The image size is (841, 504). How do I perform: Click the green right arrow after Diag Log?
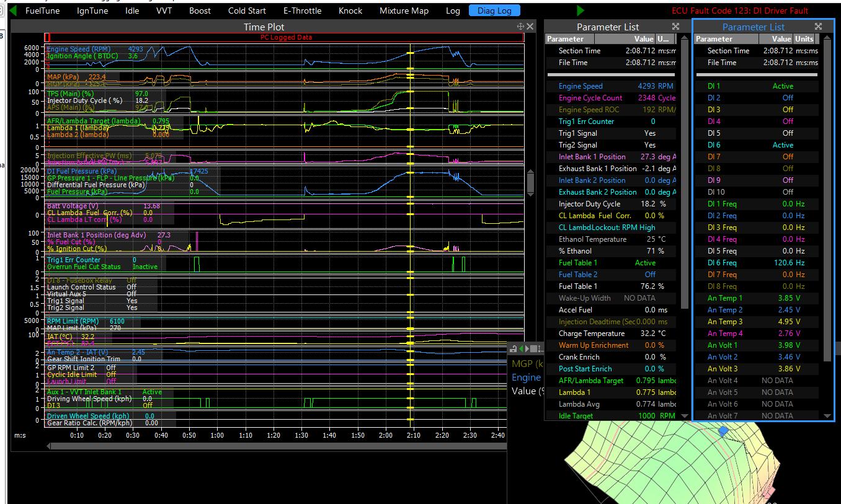pos(581,11)
